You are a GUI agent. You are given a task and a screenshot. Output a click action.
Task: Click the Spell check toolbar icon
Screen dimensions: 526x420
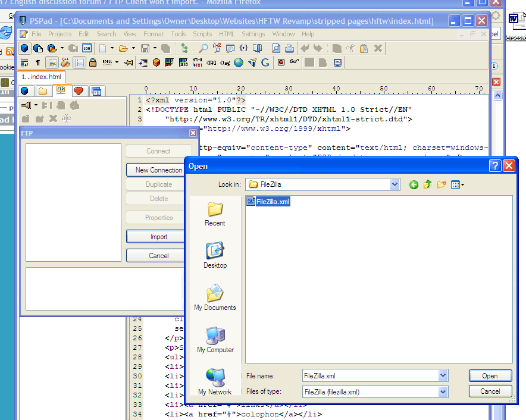[x=108, y=62]
